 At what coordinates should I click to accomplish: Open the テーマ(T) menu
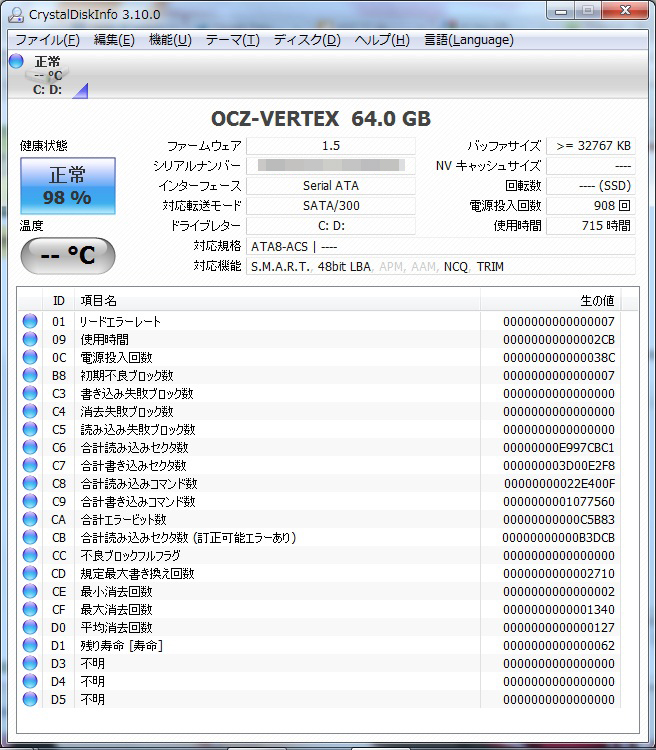233,40
